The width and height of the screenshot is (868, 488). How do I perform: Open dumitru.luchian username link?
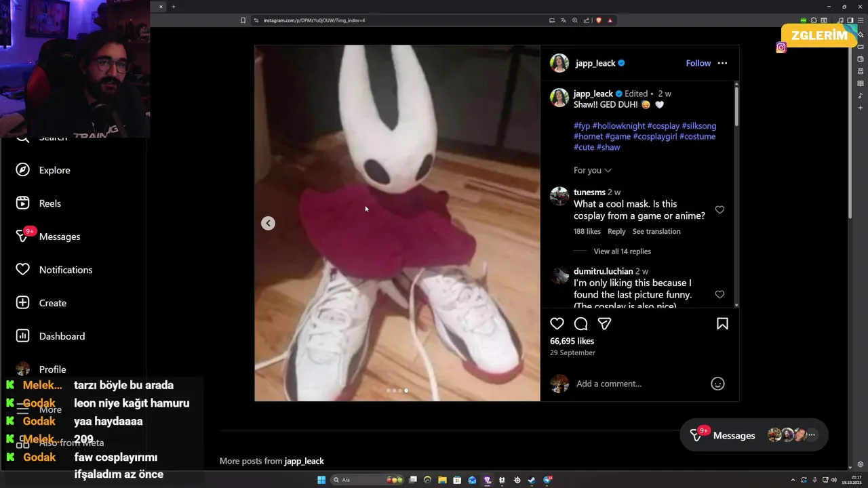click(603, 271)
